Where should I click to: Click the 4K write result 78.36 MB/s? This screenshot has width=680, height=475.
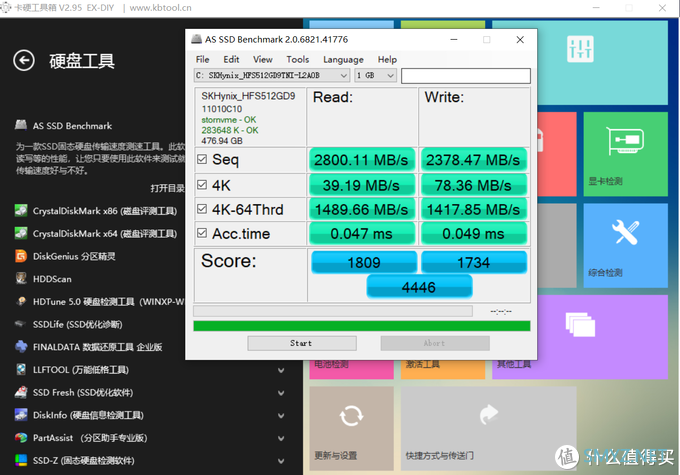tap(474, 186)
